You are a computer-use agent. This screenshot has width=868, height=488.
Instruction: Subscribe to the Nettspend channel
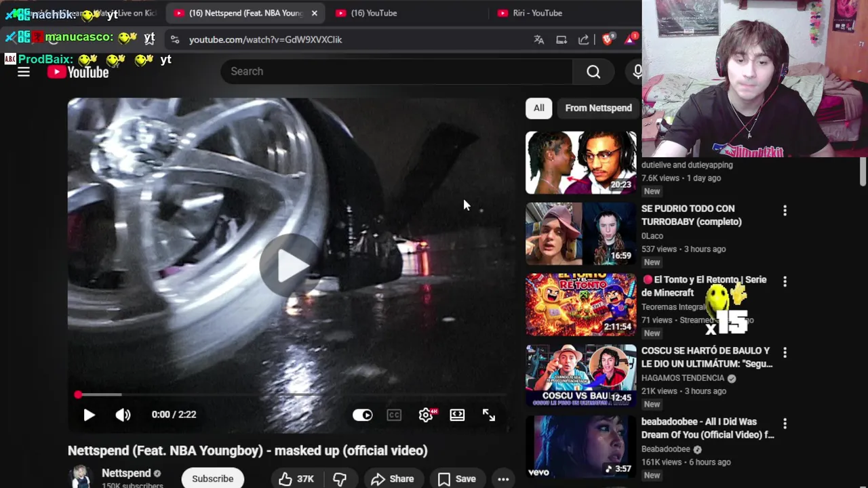212,479
